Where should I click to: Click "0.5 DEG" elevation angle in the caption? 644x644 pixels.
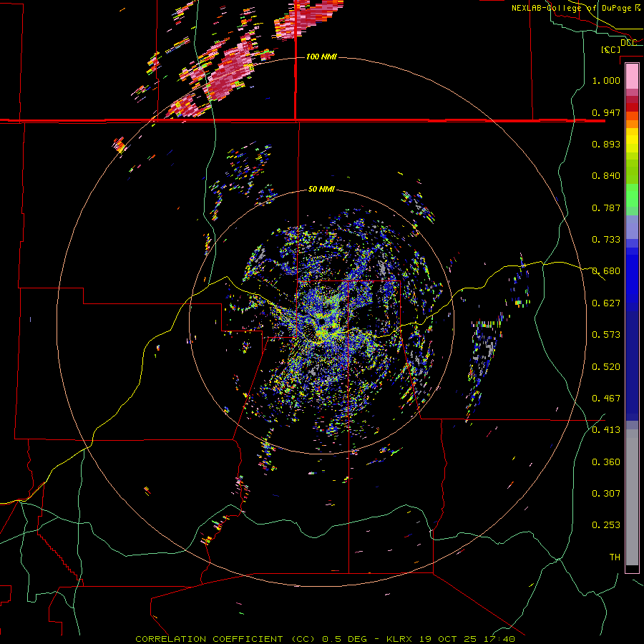point(345,639)
